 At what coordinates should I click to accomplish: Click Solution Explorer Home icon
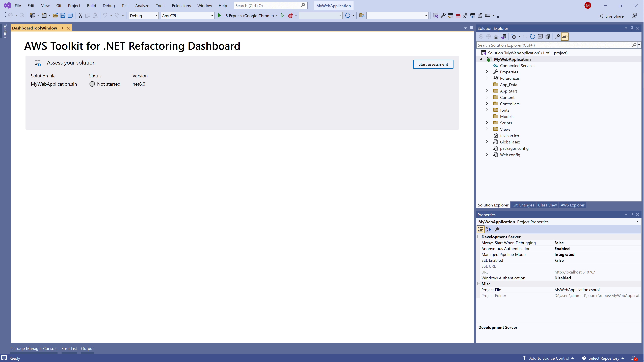click(x=496, y=37)
